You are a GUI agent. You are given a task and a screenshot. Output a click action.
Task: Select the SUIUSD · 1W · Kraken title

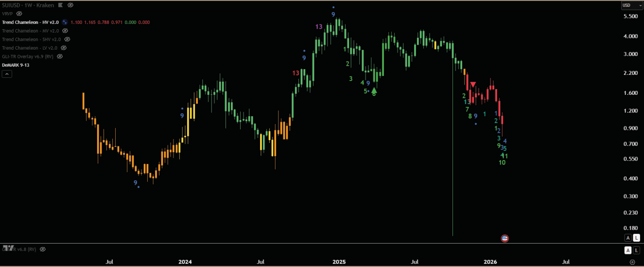tap(29, 5)
